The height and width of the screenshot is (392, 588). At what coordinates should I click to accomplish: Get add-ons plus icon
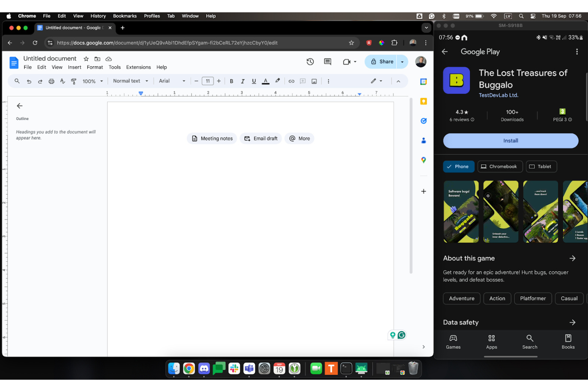coord(424,191)
